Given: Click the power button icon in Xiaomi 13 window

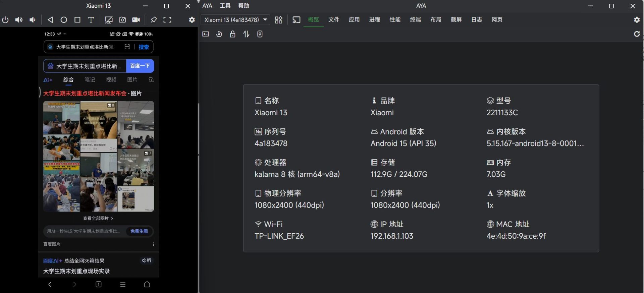Looking at the screenshot, I should 5,20.
